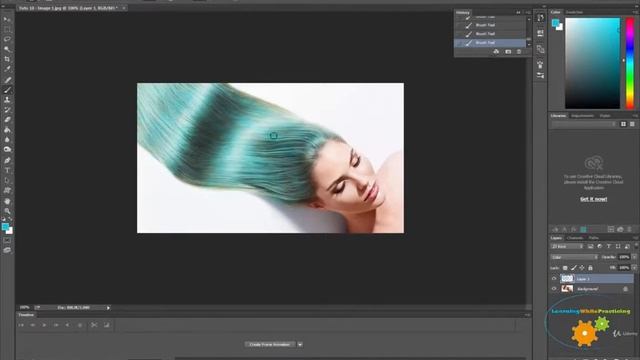Open the status bar document info arrow
Screen dimensions: 640x360
pyautogui.click(x=108, y=308)
